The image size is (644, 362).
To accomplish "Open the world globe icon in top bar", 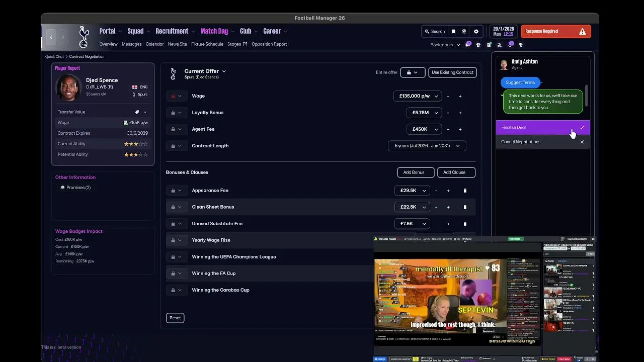I will [464, 31].
